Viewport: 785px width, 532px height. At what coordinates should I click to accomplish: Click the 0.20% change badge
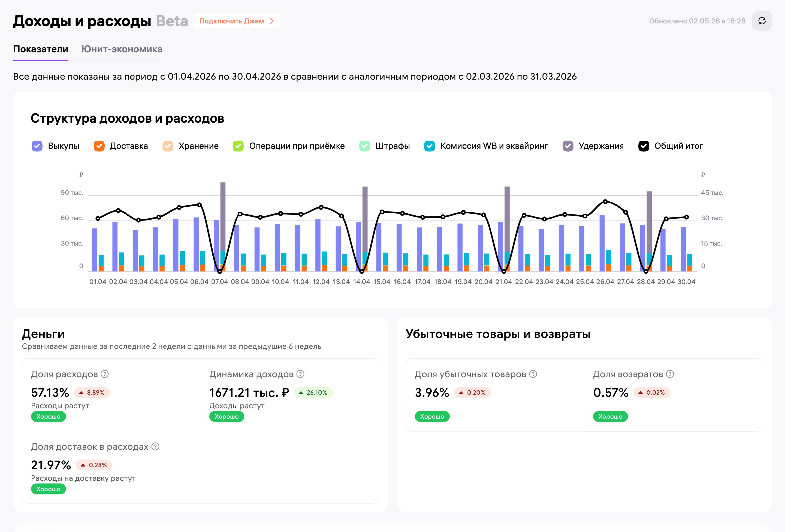point(472,392)
